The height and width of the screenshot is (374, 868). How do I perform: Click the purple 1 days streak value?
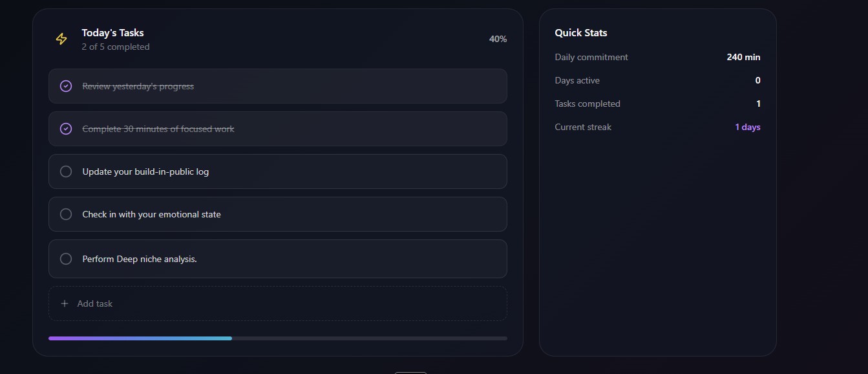coord(748,127)
